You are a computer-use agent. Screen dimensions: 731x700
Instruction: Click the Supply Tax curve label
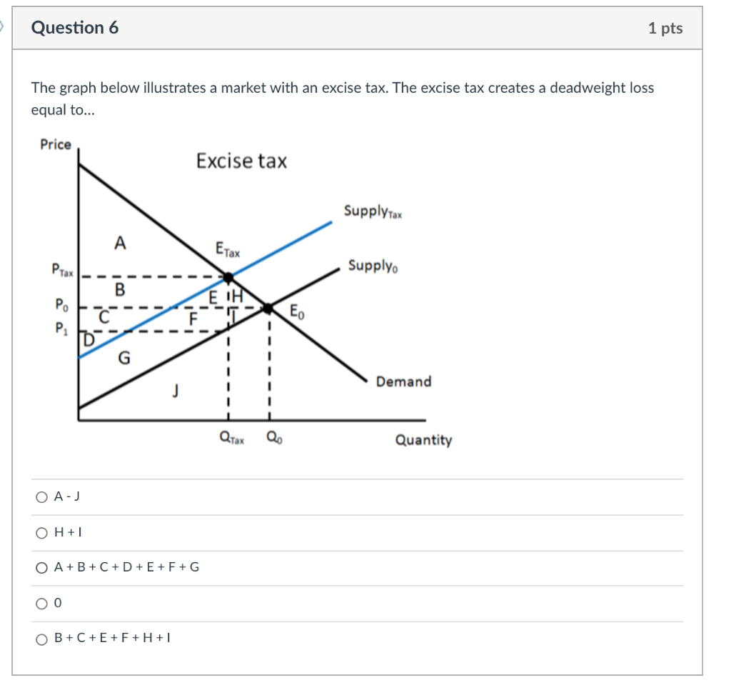[372, 210]
